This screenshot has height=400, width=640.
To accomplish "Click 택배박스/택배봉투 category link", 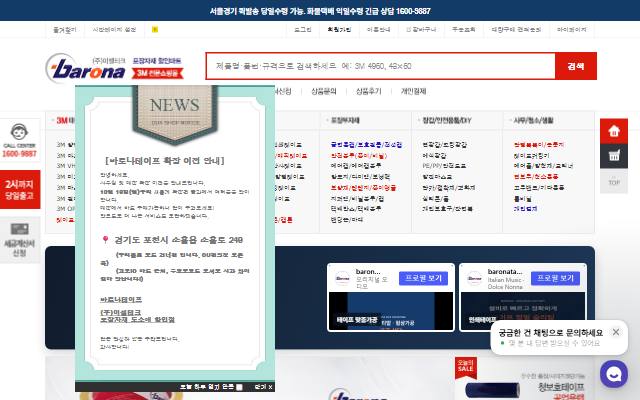I will coord(356,209).
